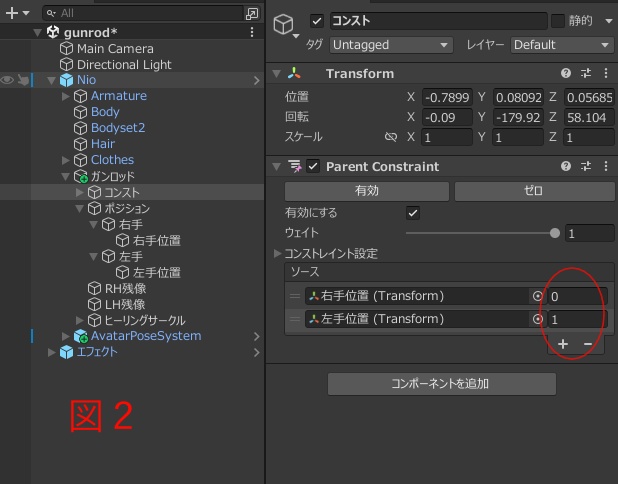Open the static flags dropdown arrow
The image size is (618, 484).
click(609, 21)
